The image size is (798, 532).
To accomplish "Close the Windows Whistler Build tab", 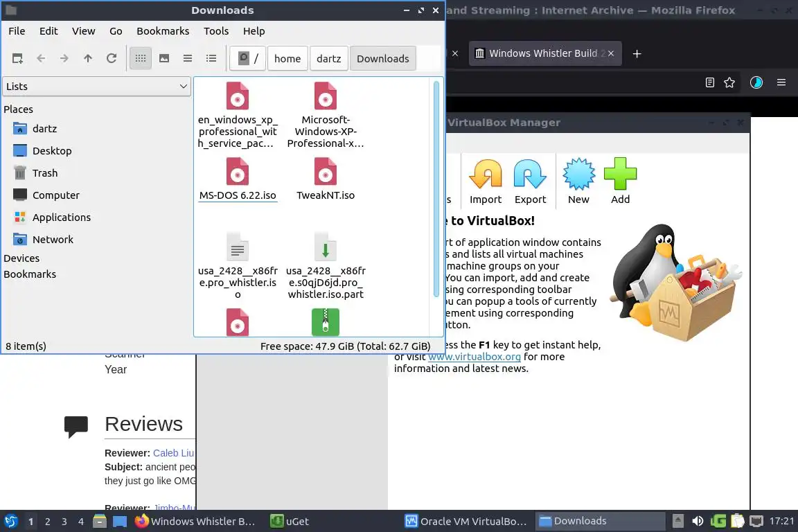I will (x=611, y=53).
